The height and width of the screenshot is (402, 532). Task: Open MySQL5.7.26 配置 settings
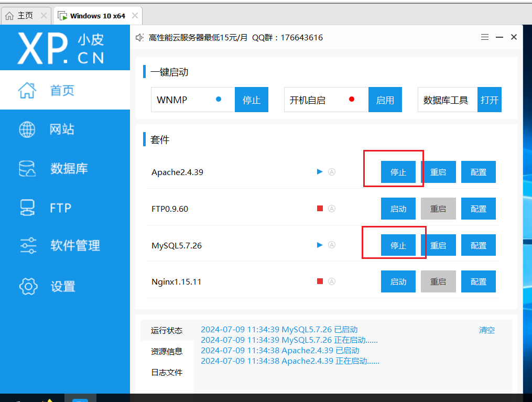coord(479,245)
